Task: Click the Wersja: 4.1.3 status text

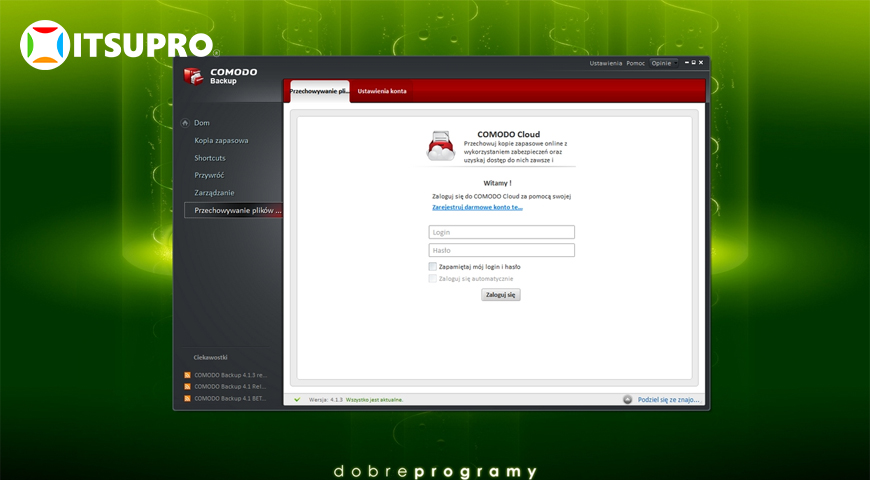Action: [326, 400]
